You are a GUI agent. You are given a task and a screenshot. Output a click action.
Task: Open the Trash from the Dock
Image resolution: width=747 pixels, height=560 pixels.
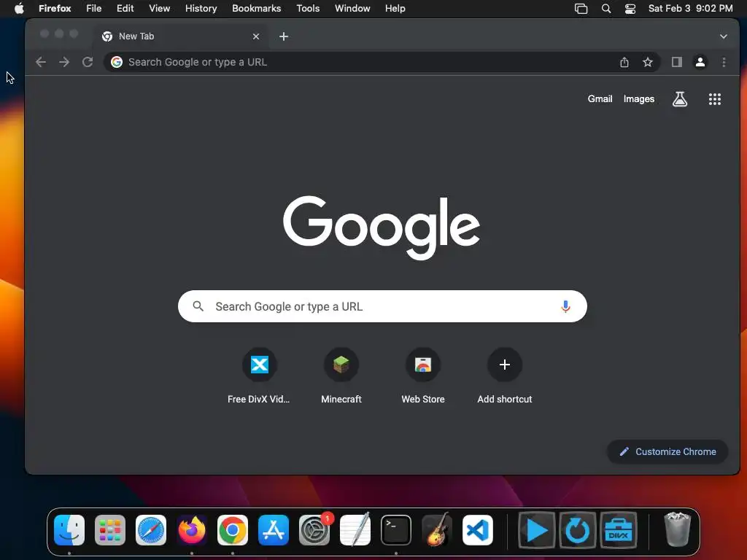[x=677, y=529]
